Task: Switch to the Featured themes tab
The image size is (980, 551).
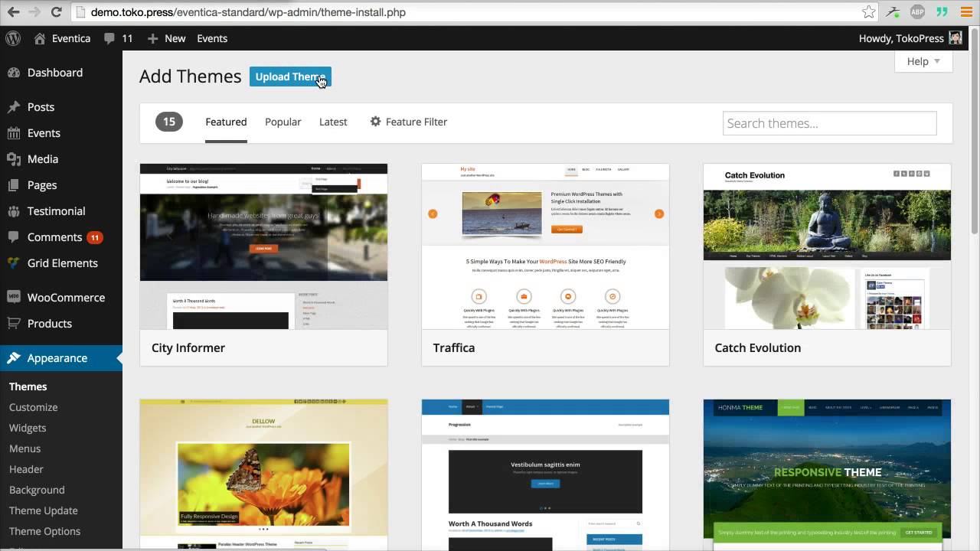Action: click(x=226, y=122)
